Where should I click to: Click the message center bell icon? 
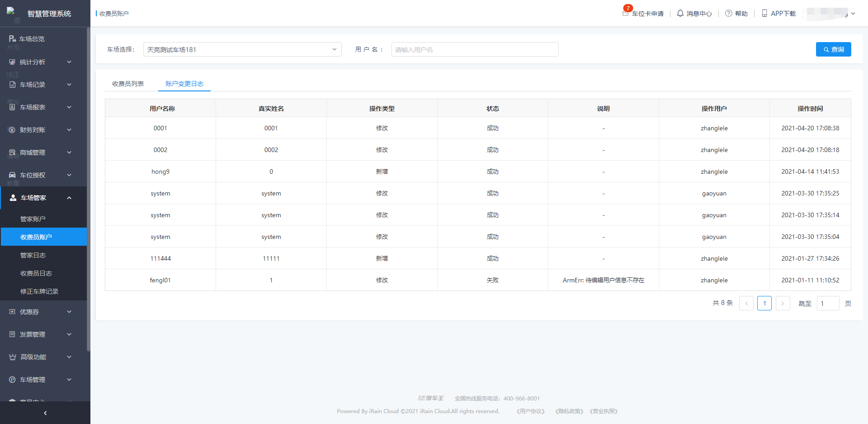(680, 14)
